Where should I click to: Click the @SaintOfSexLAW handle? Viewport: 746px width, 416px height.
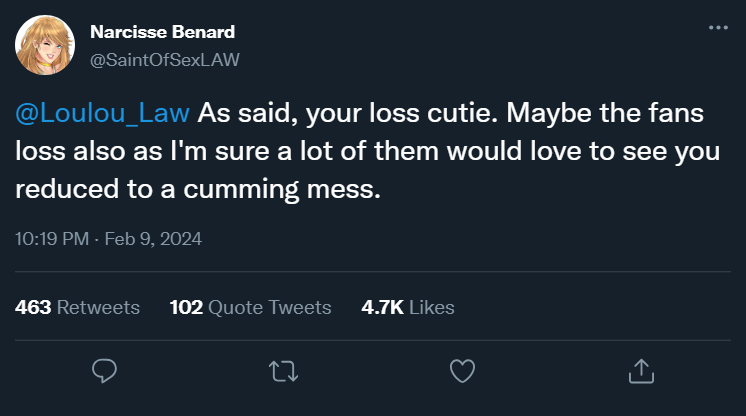point(165,58)
